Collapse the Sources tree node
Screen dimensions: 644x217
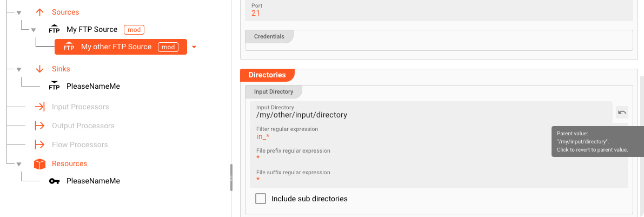coord(19,12)
